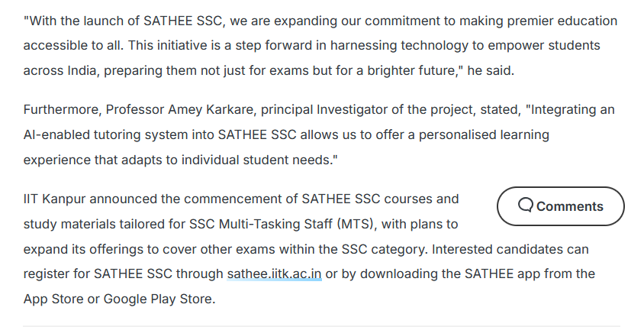
Task: Click the word "Furthermore"
Action: point(62,110)
